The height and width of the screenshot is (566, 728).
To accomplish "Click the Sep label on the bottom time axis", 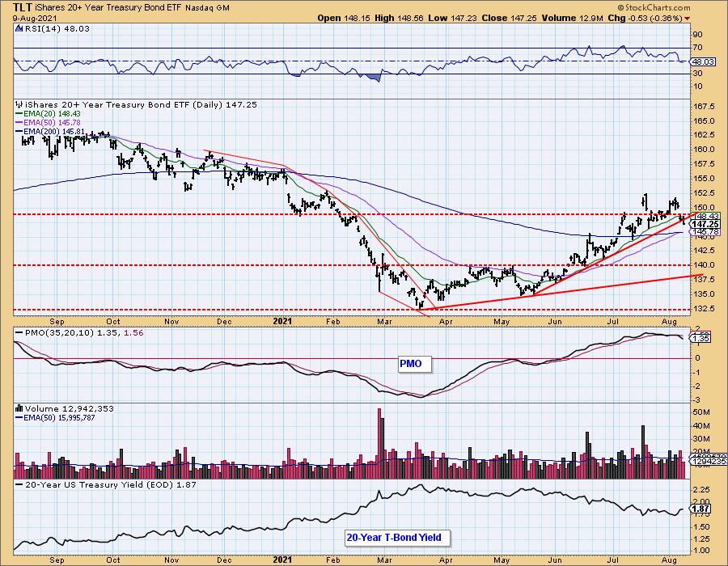I will (x=57, y=560).
